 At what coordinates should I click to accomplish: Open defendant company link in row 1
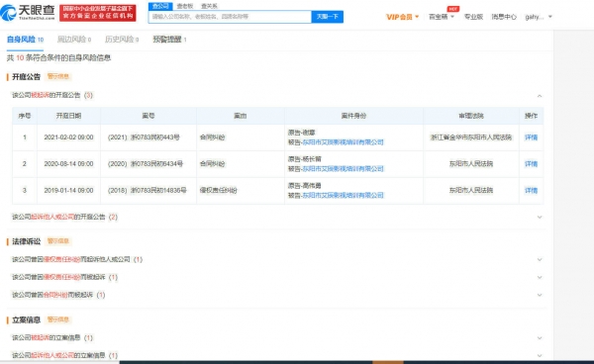click(343, 142)
